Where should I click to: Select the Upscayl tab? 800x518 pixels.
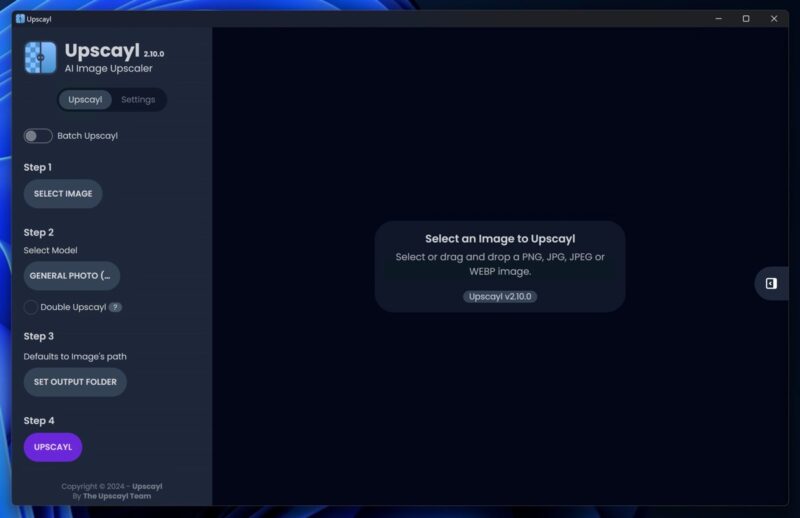tap(85, 100)
